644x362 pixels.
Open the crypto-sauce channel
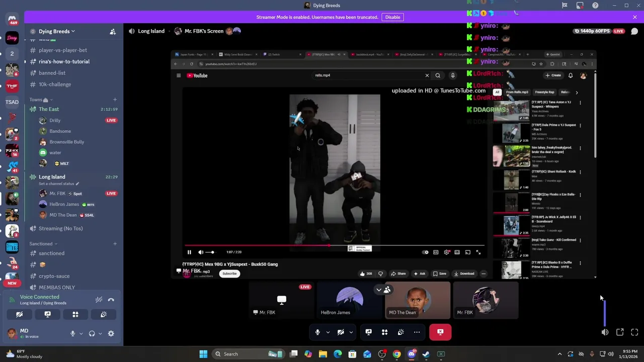click(x=54, y=276)
